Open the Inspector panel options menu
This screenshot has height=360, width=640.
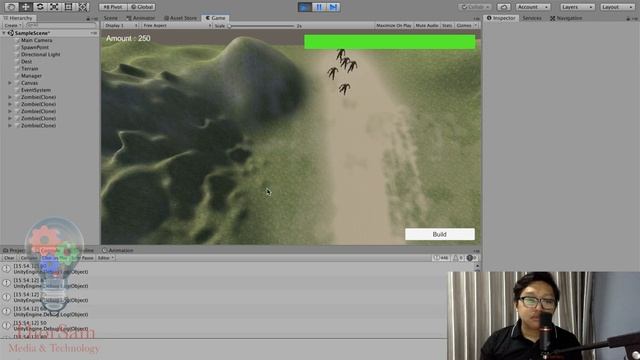(x=636, y=19)
